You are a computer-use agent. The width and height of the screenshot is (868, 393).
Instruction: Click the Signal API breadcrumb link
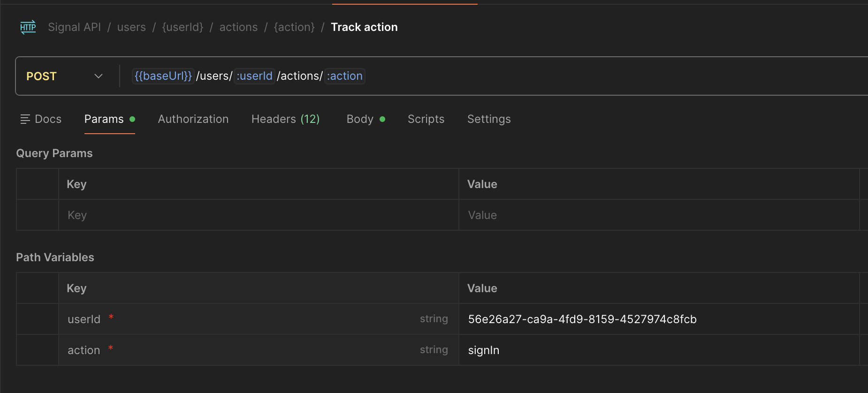74,27
